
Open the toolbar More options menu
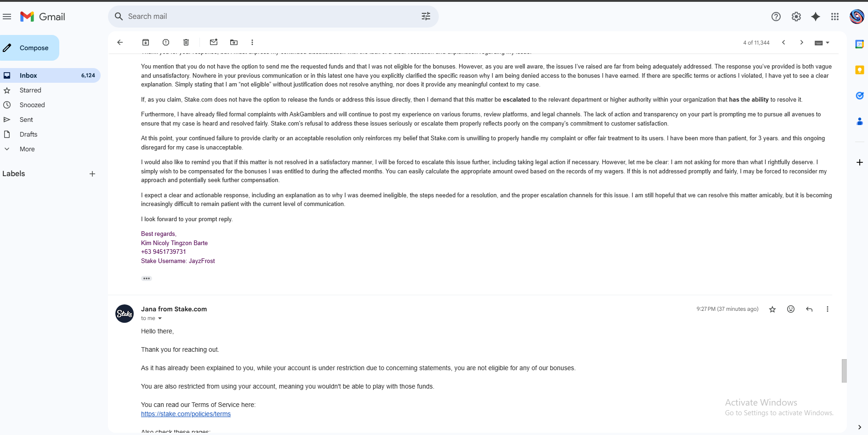(x=252, y=42)
